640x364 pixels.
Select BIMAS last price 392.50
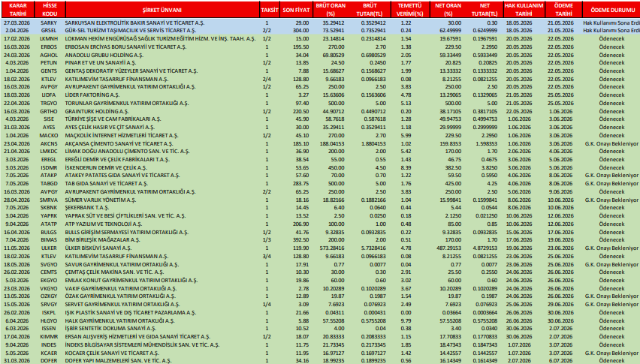coord(300,239)
